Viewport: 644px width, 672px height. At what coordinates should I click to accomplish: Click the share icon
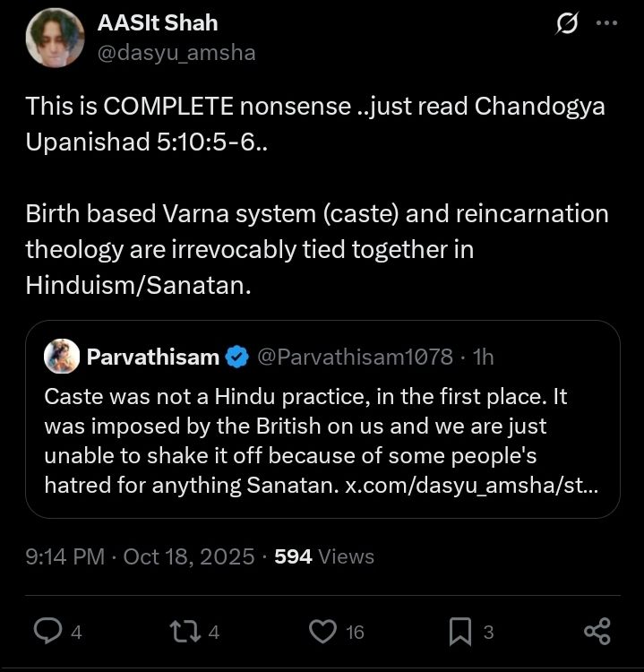tap(597, 632)
